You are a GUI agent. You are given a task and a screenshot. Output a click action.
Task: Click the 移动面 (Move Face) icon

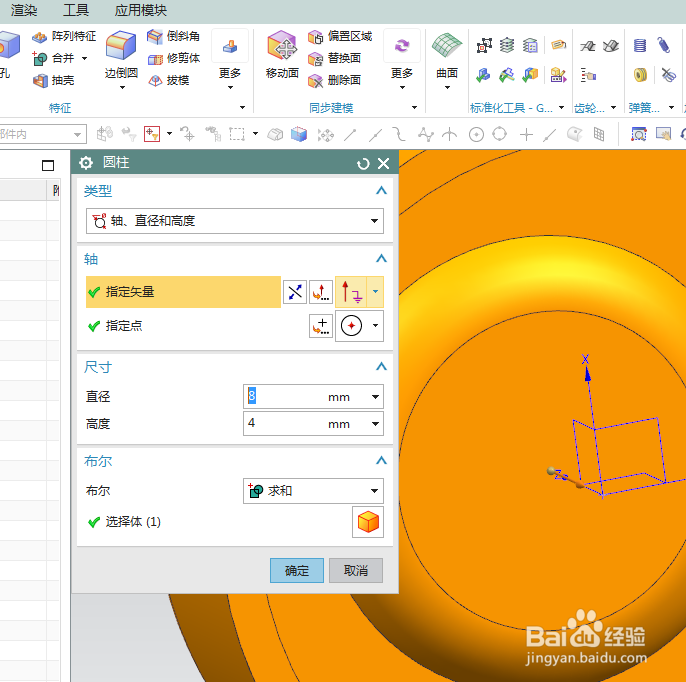click(x=282, y=45)
